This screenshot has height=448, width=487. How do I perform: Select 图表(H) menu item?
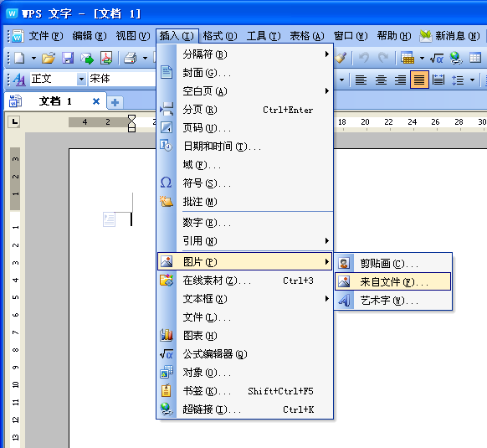(x=245, y=336)
